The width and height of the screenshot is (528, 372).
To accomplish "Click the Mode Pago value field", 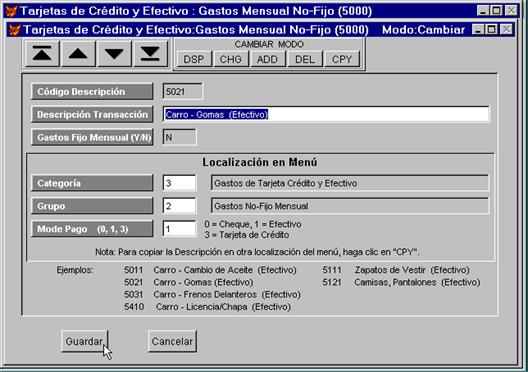I will pyautogui.click(x=179, y=229).
